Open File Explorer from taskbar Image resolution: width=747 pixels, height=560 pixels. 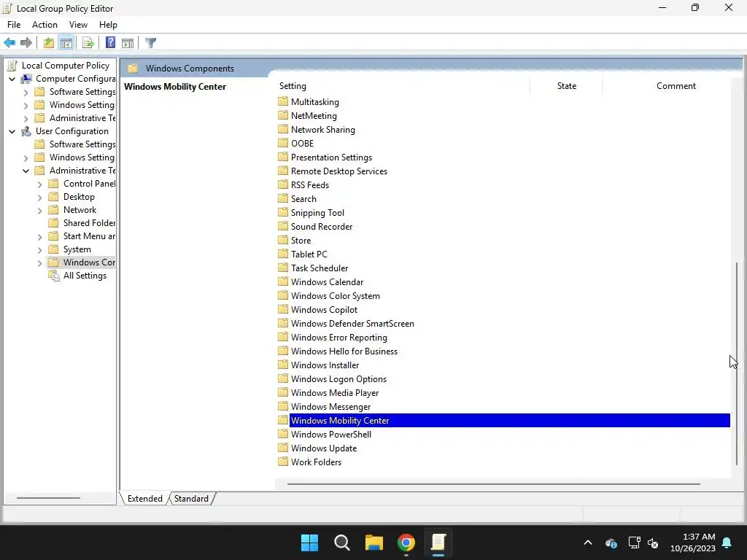[x=374, y=542]
